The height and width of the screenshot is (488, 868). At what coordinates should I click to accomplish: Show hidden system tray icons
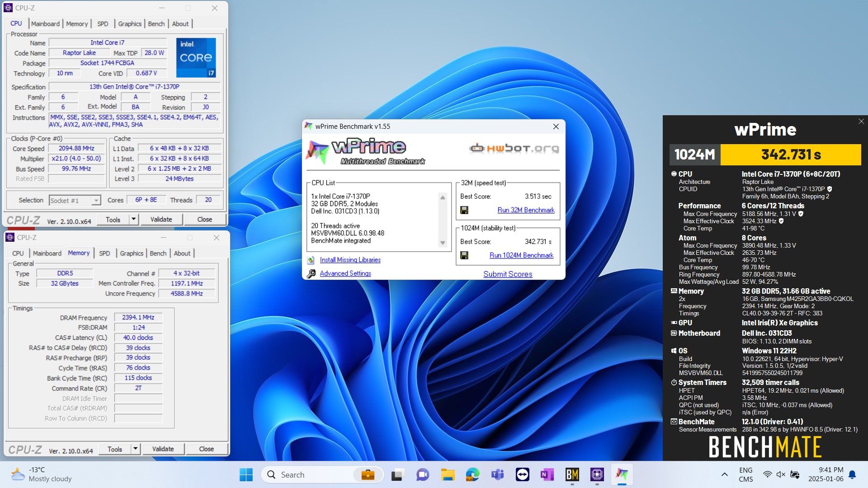pyautogui.click(x=725, y=474)
